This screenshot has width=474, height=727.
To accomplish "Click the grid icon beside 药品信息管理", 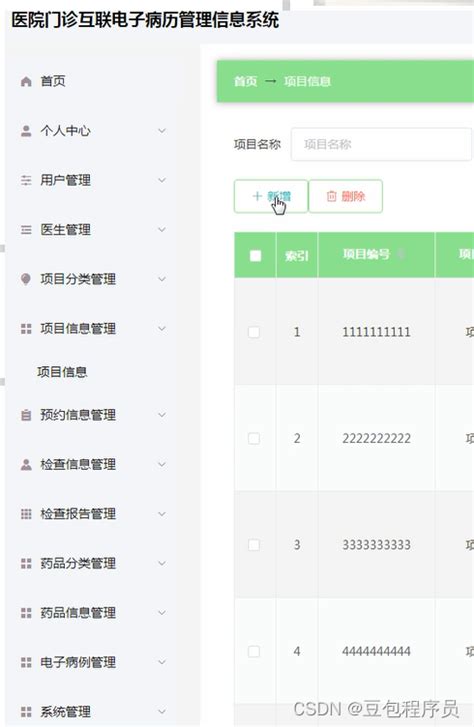I will 26,613.
